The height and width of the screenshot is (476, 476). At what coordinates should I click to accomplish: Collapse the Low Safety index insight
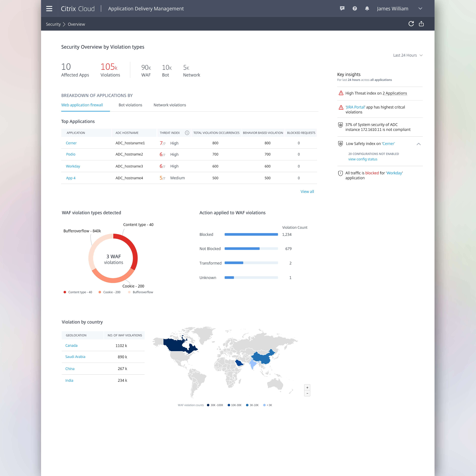click(x=418, y=144)
